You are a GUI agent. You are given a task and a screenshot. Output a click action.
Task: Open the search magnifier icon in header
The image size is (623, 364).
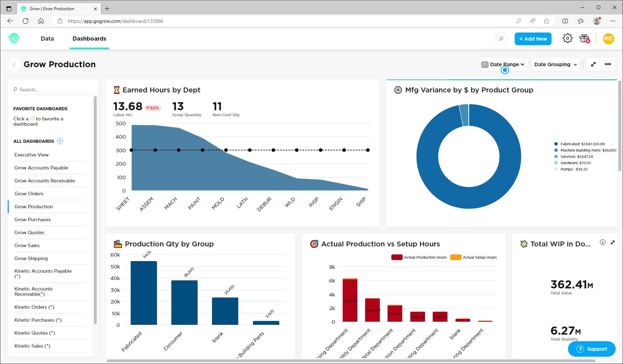pos(501,39)
